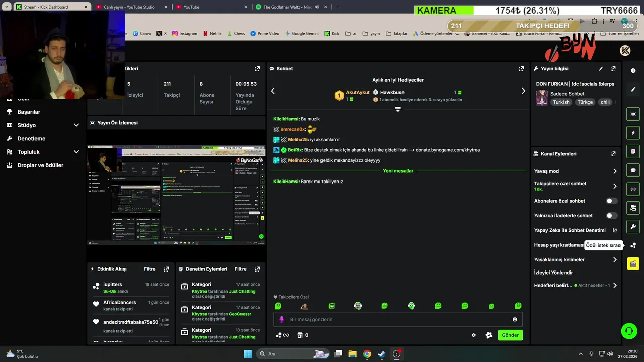Click the document note icon in right sidebar
644x362 pixels.
pos(633,151)
